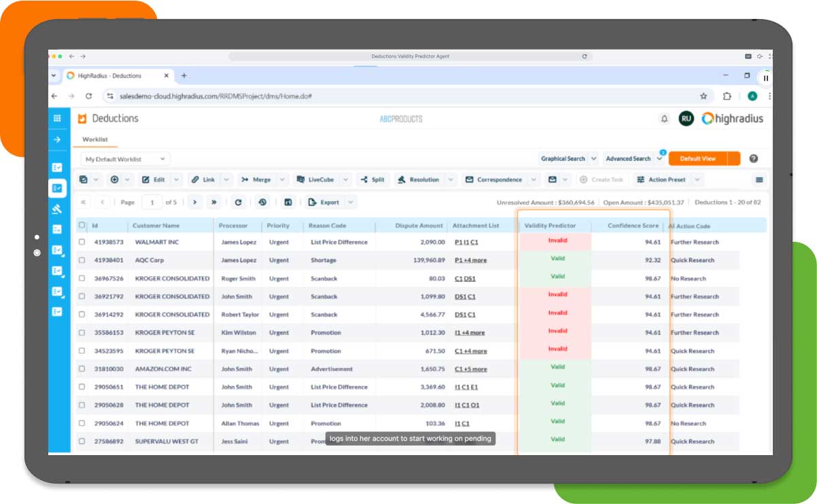This screenshot has width=817, height=504.
Task: Open the My Default Worklist dropdown
Action: click(126, 160)
